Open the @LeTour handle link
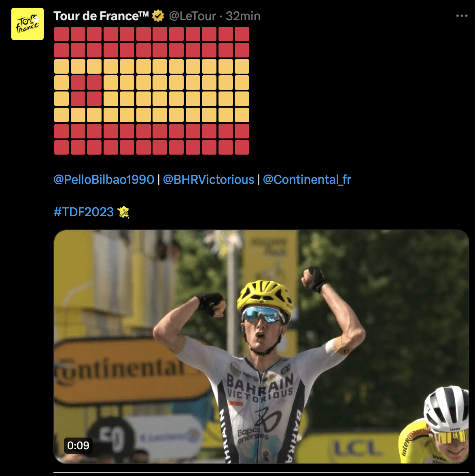The height and width of the screenshot is (476, 475). pyautogui.click(x=193, y=16)
